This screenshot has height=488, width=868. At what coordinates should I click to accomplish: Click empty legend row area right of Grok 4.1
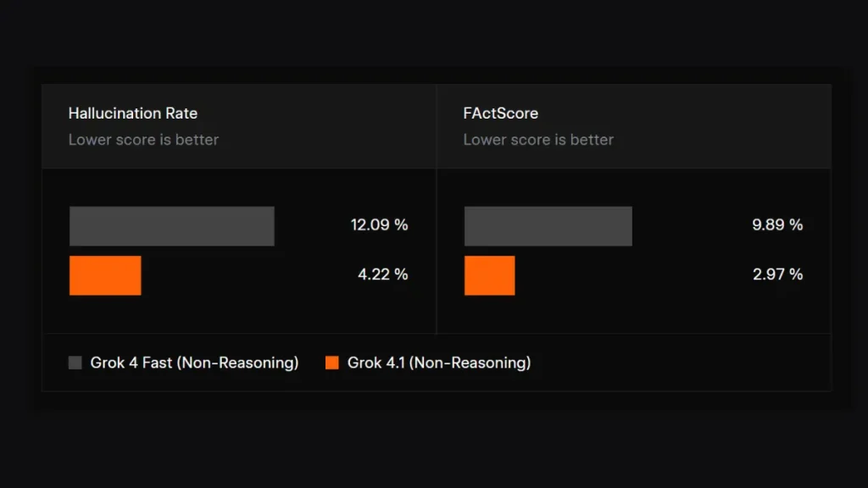(678, 363)
